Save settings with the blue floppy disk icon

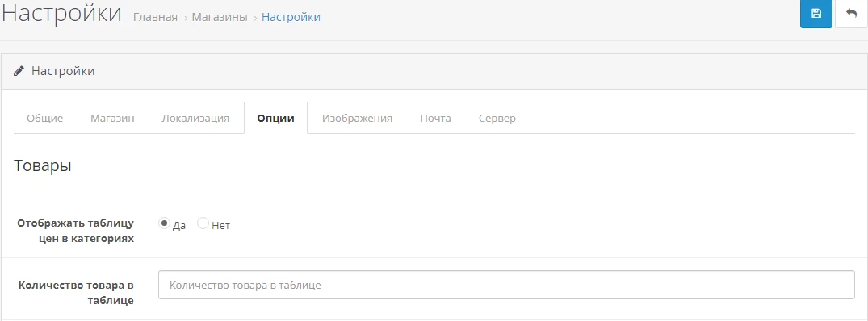(x=816, y=14)
